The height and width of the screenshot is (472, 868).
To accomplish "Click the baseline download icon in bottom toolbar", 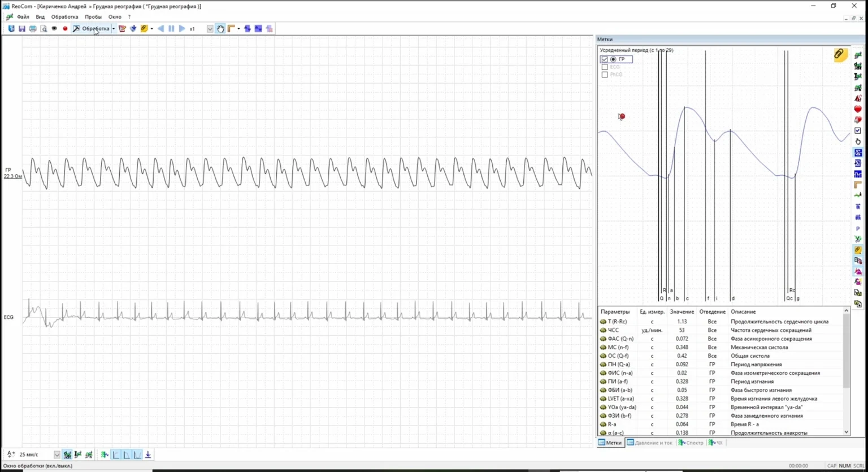I will [148, 454].
